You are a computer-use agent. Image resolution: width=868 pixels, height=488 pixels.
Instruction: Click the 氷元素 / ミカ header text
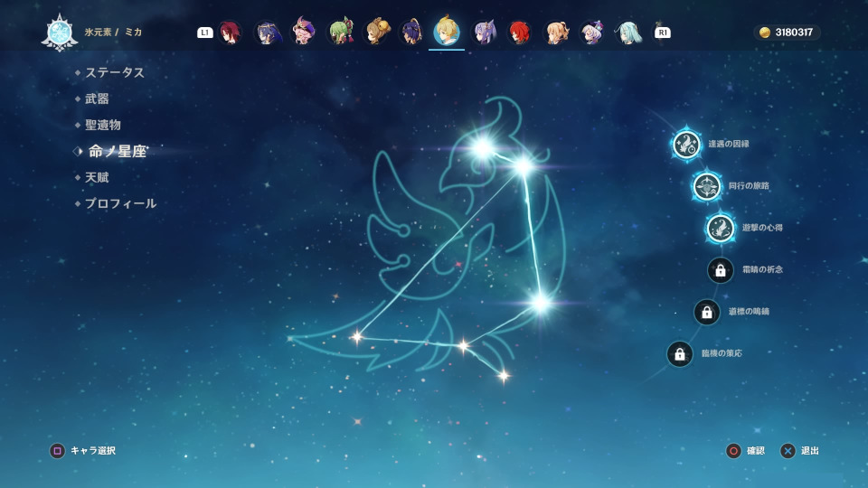(x=114, y=33)
